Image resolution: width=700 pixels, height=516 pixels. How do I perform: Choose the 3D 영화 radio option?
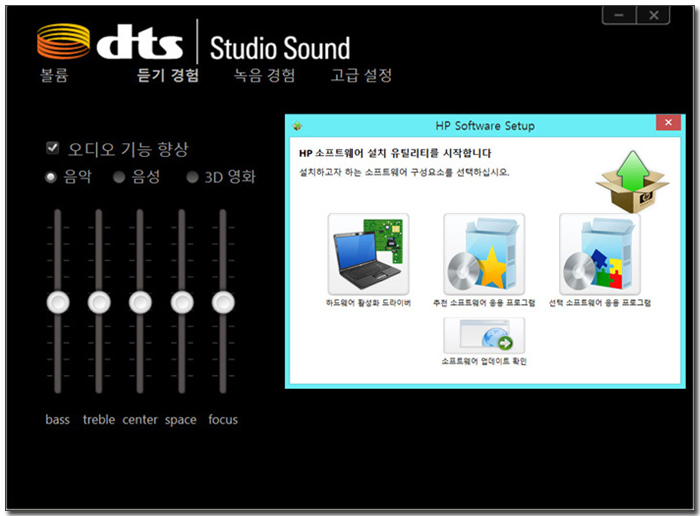192,177
